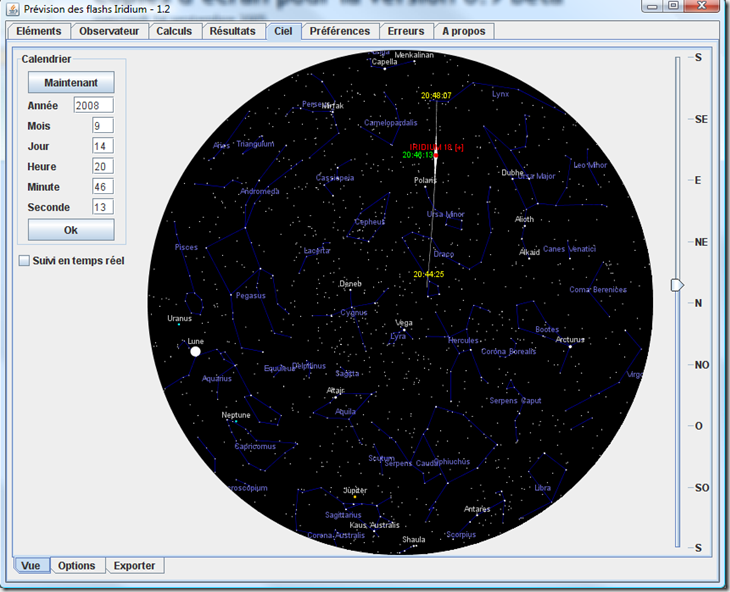The height and width of the screenshot is (592, 730).
Task: Click the Ok button in Calendrier
Action: (x=71, y=230)
